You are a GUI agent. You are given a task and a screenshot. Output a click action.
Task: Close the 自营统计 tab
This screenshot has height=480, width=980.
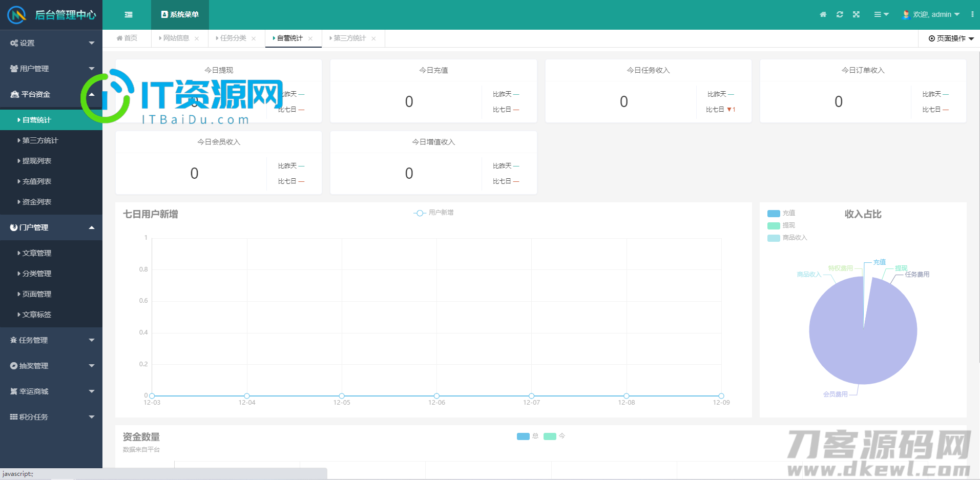click(310, 38)
